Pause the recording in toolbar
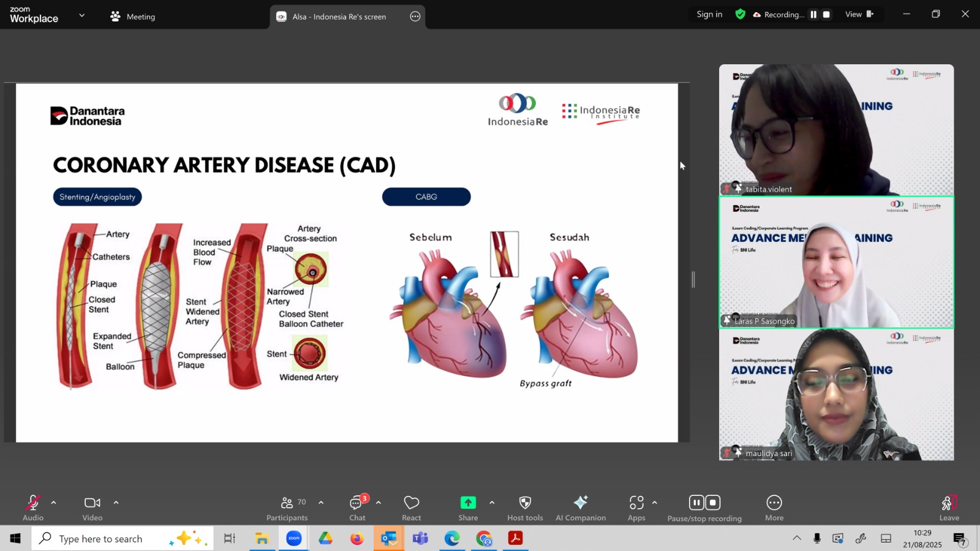This screenshot has height=551, width=980. point(696,503)
